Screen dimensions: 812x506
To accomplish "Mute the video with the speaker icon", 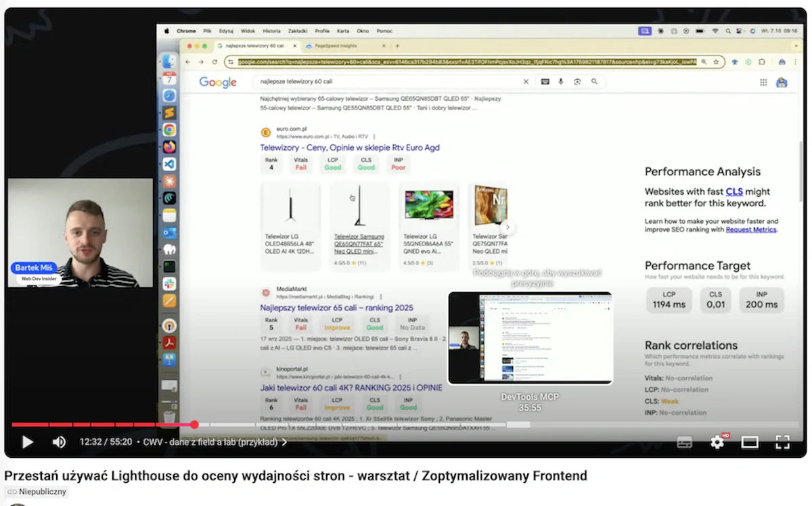I will coord(60,442).
